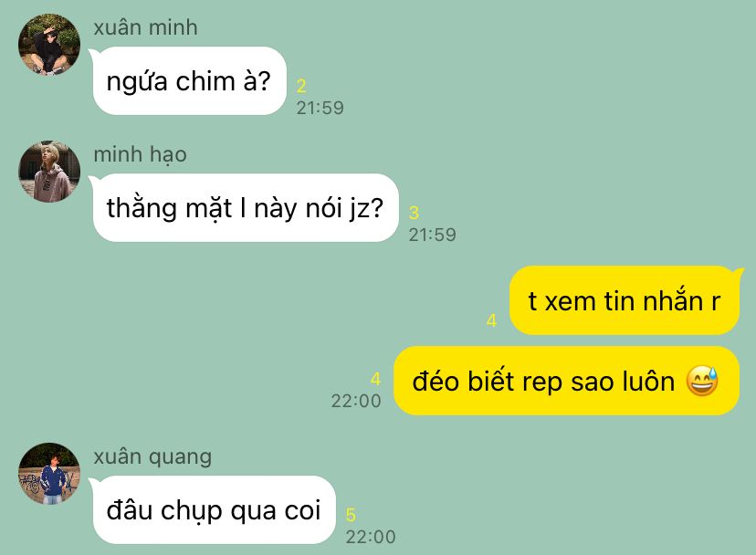The image size is (756, 555).
Task: Click the 21:59 timestamp under read count 3
Action: coord(433,235)
